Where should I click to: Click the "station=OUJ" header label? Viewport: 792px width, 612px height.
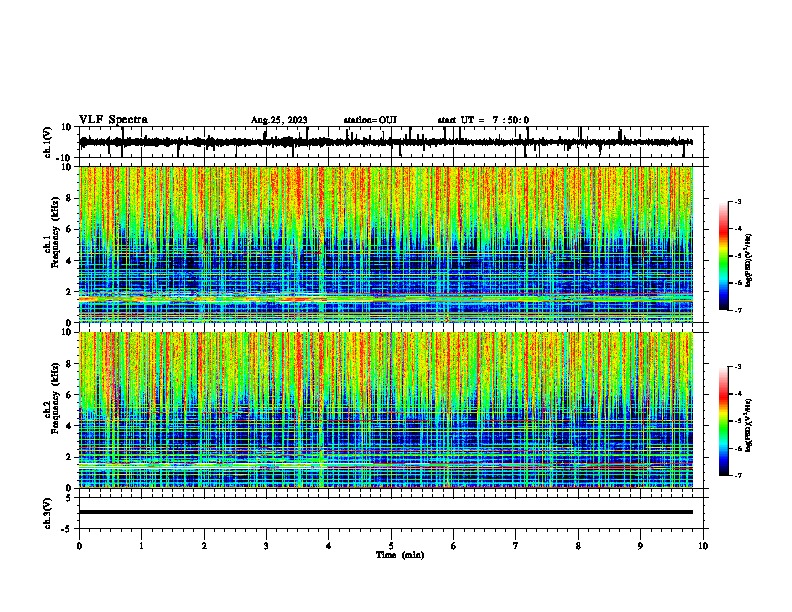coord(370,120)
